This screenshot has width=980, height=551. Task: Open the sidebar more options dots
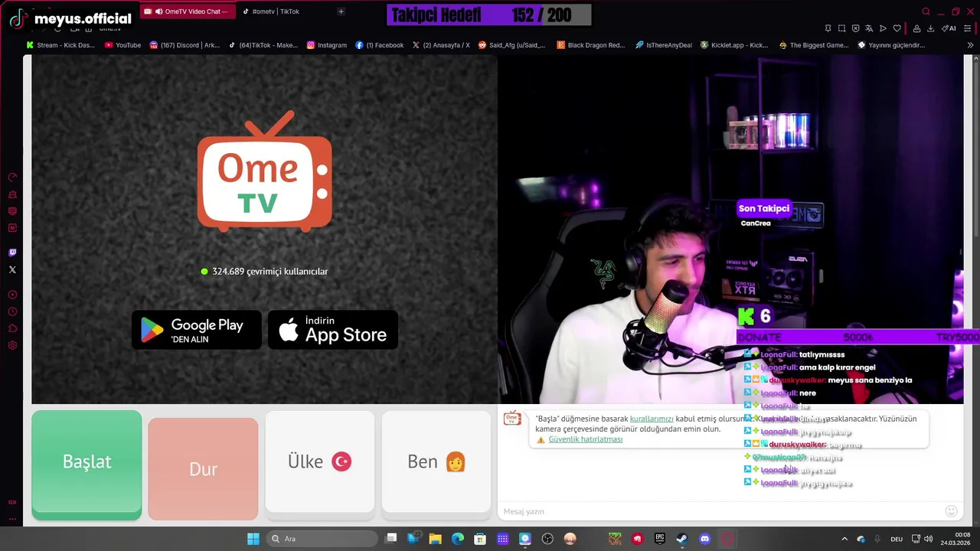[x=12, y=519]
